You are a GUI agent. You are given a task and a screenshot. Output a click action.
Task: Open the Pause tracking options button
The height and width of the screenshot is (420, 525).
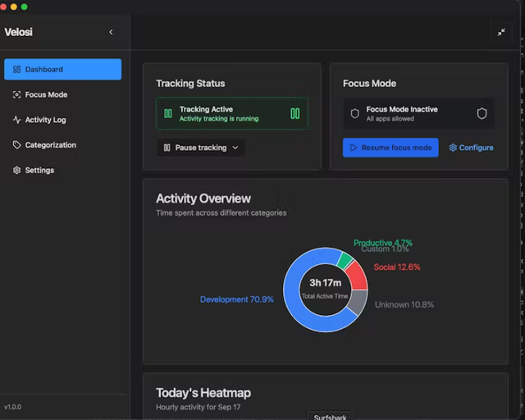point(201,148)
